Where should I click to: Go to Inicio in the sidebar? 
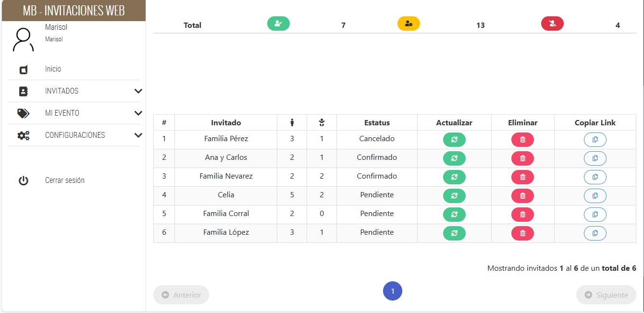53,69
